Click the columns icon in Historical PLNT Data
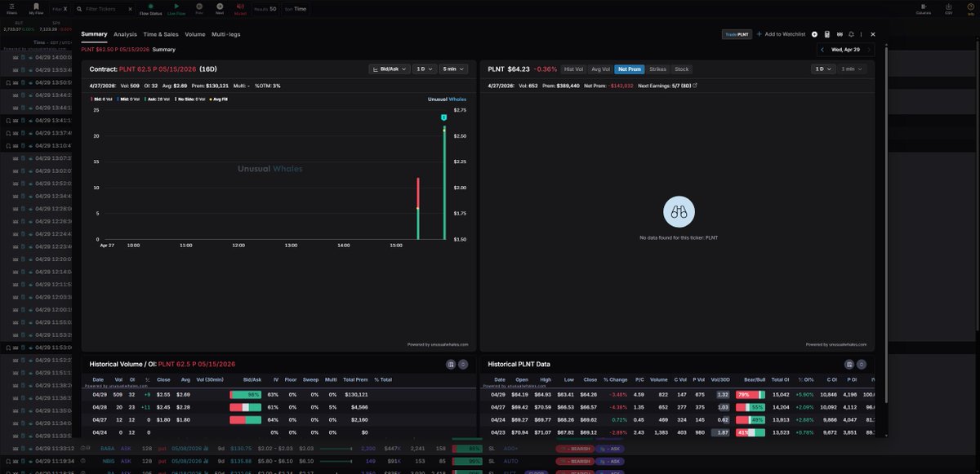 point(849,364)
